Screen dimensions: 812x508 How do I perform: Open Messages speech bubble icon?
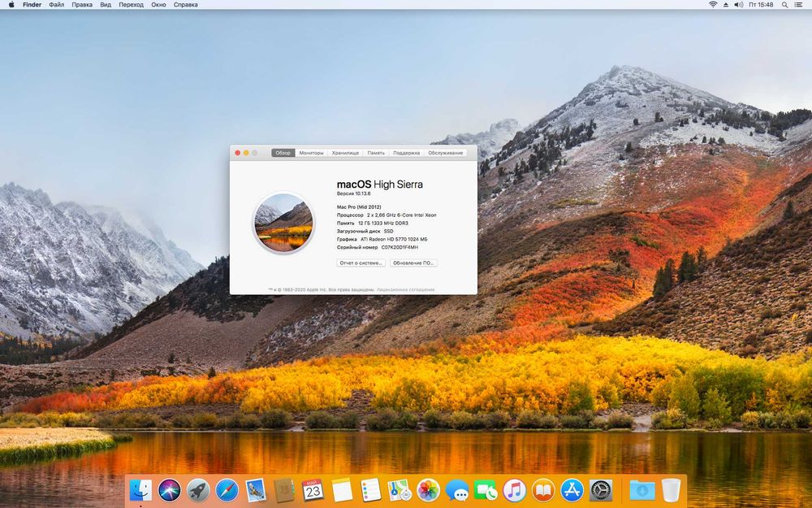[457, 490]
